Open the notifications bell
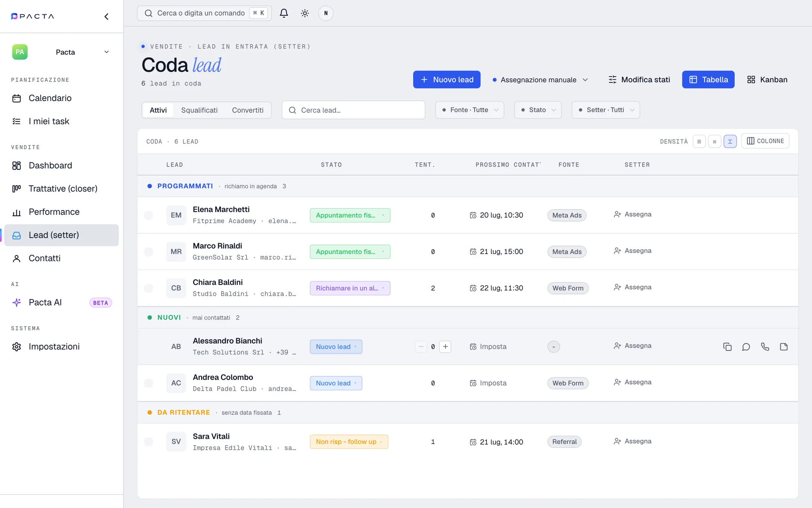This screenshot has width=812, height=508. point(284,13)
